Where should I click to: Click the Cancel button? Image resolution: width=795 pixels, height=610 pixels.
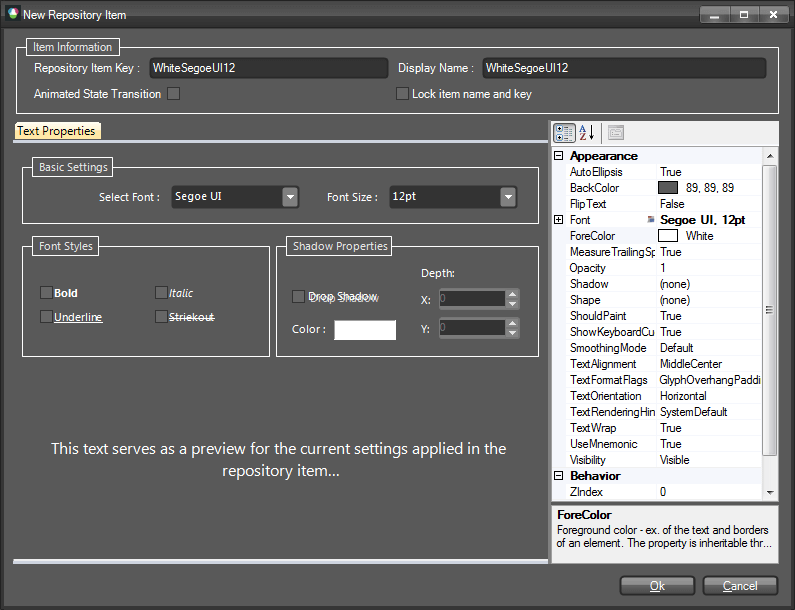[x=740, y=586]
